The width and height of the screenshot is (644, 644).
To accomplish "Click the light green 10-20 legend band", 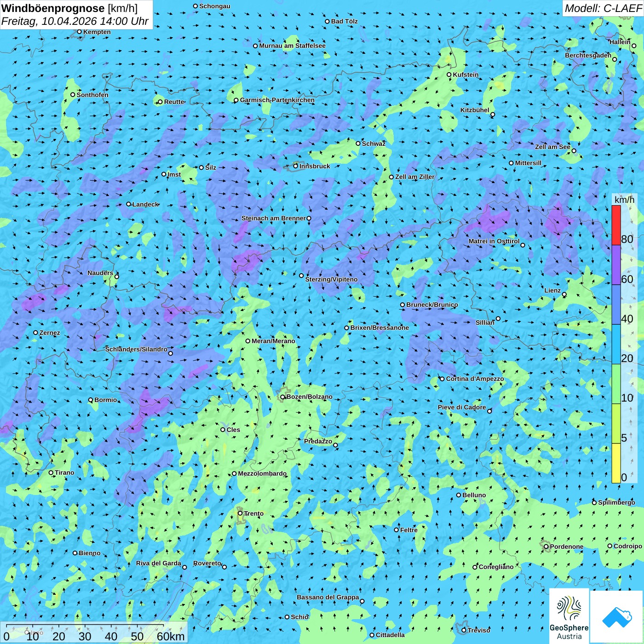I will pyautogui.click(x=616, y=384).
